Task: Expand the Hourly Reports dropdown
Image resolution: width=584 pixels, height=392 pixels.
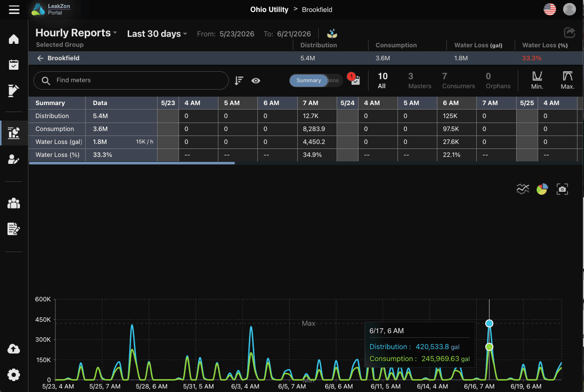Action: click(76, 33)
